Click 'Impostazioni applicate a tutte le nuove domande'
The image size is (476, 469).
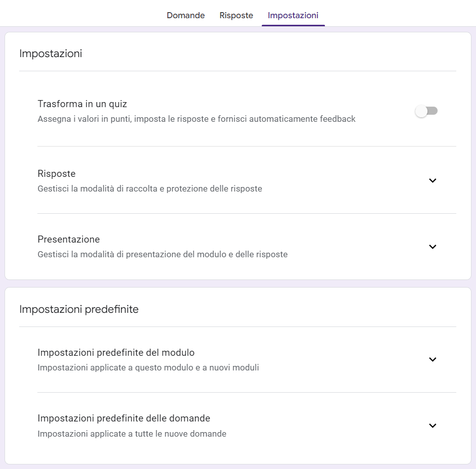click(x=132, y=434)
